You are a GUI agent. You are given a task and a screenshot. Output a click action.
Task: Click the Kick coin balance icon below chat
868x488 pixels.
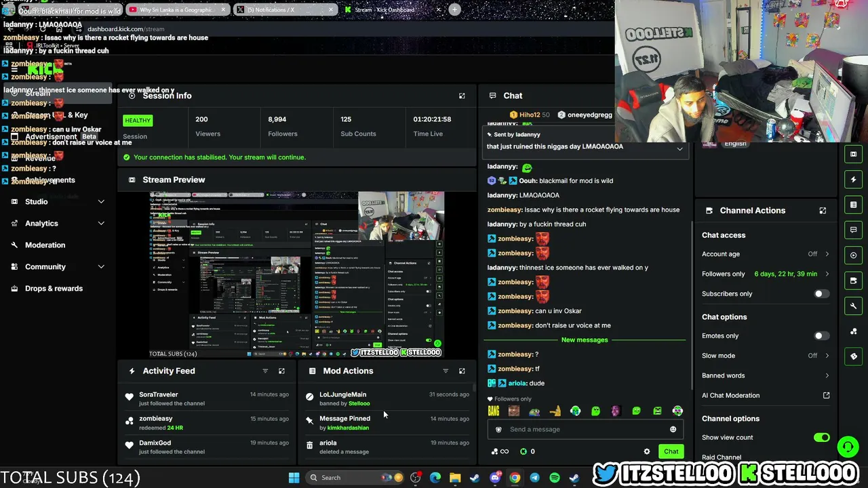[x=524, y=451]
